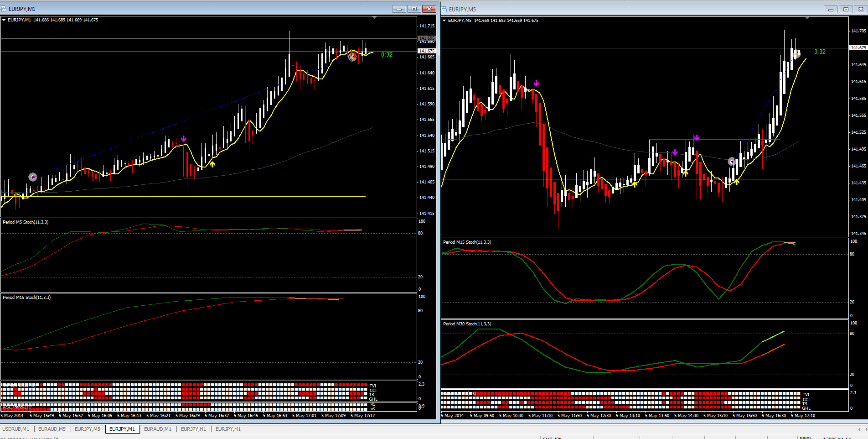
Task: Click the trade entry marker at M1 trendline start
Action: point(33,177)
